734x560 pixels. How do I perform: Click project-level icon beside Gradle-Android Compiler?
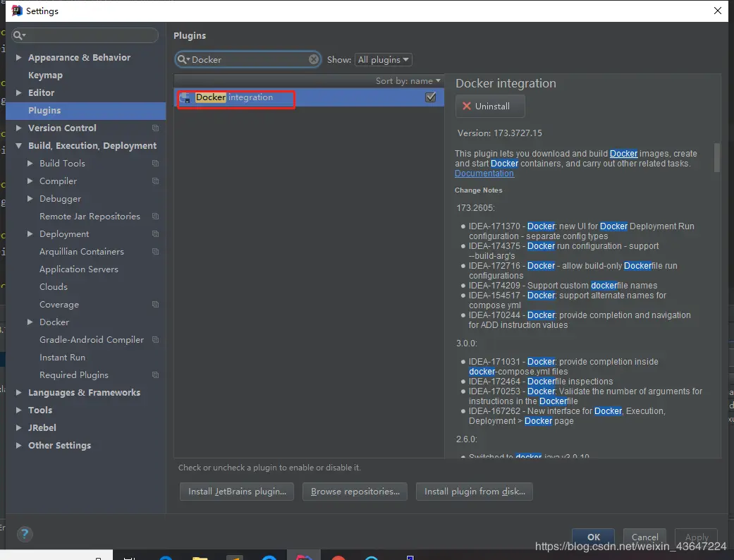155,339
